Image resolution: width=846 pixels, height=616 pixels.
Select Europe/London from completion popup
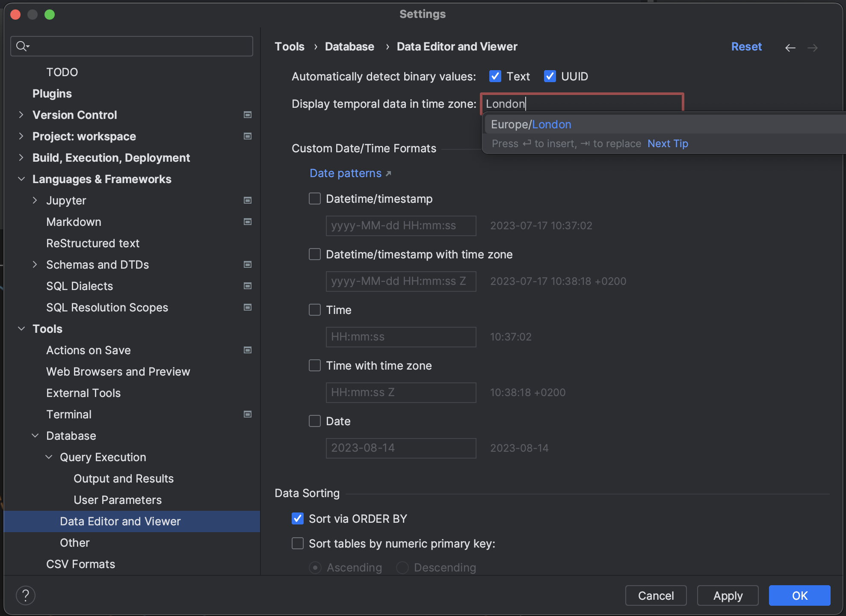tap(531, 124)
